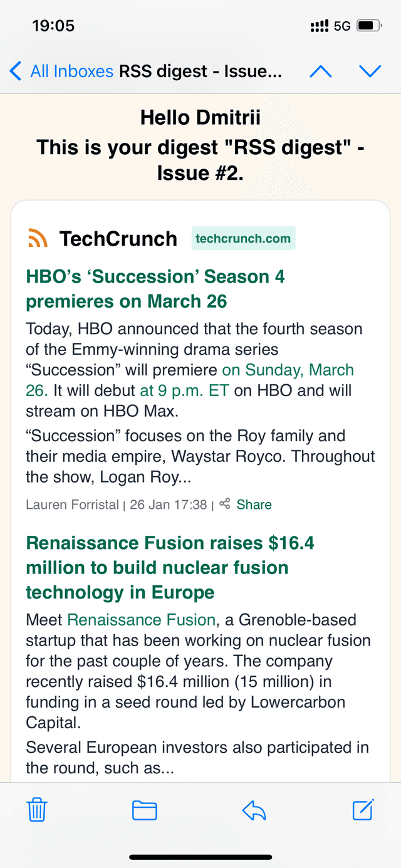Go to previous message with up chevron
Viewport: 401px width, 868px height.
click(321, 71)
